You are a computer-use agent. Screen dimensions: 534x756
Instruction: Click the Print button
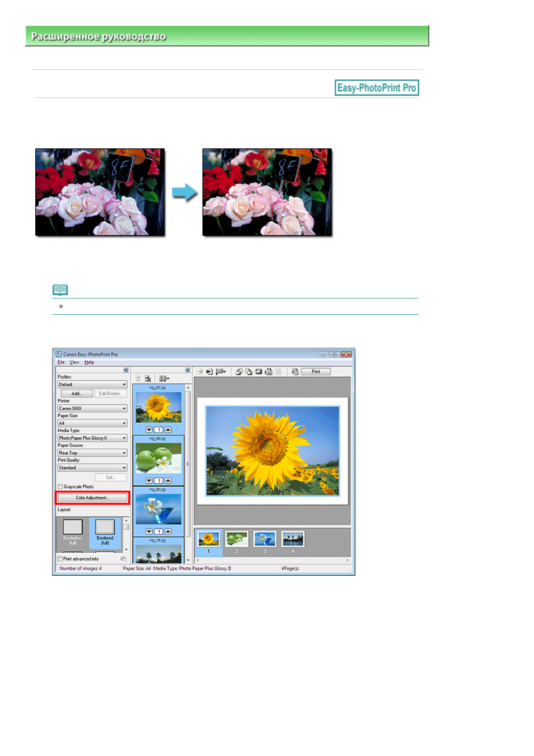316,371
